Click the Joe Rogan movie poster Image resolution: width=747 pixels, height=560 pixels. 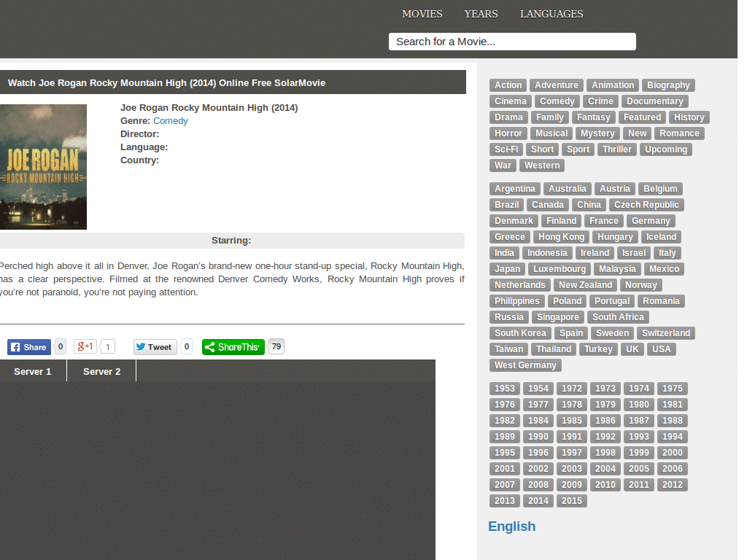(x=43, y=167)
